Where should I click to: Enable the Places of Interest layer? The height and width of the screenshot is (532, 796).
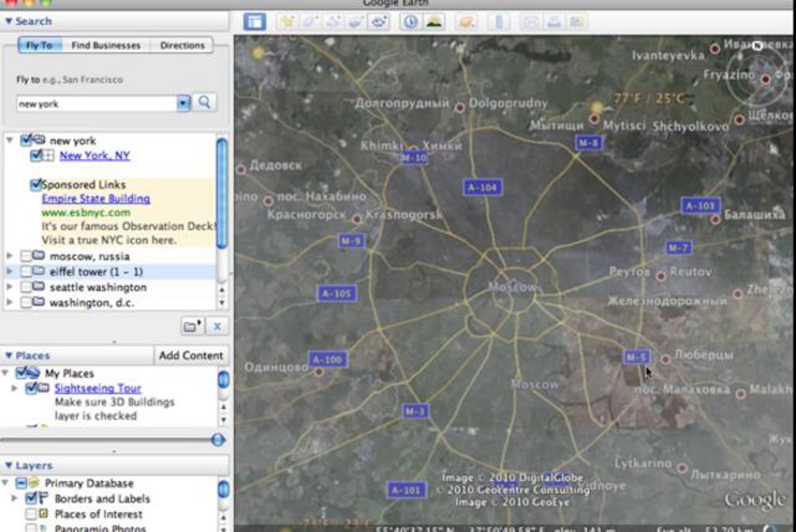pos(31,514)
